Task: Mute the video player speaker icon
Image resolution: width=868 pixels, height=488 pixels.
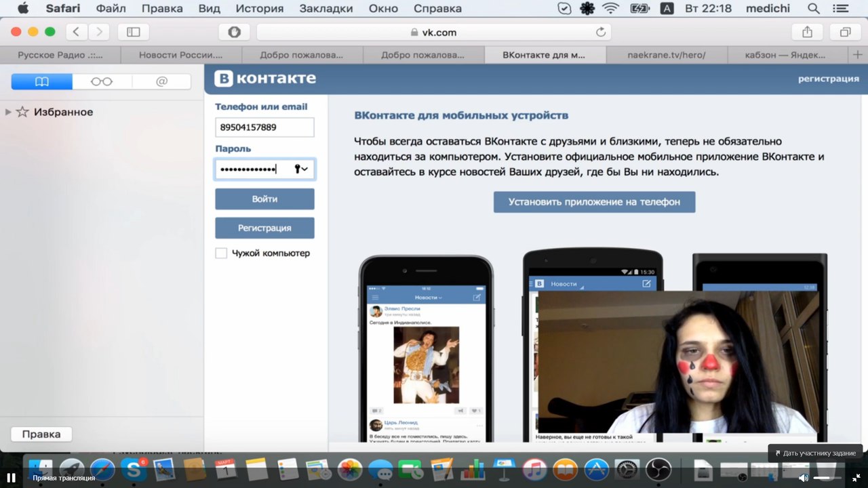Action: click(804, 478)
